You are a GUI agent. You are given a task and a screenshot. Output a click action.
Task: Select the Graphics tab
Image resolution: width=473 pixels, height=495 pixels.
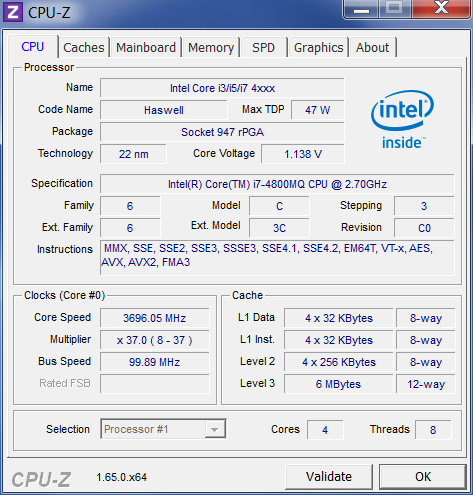(x=318, y=47)
